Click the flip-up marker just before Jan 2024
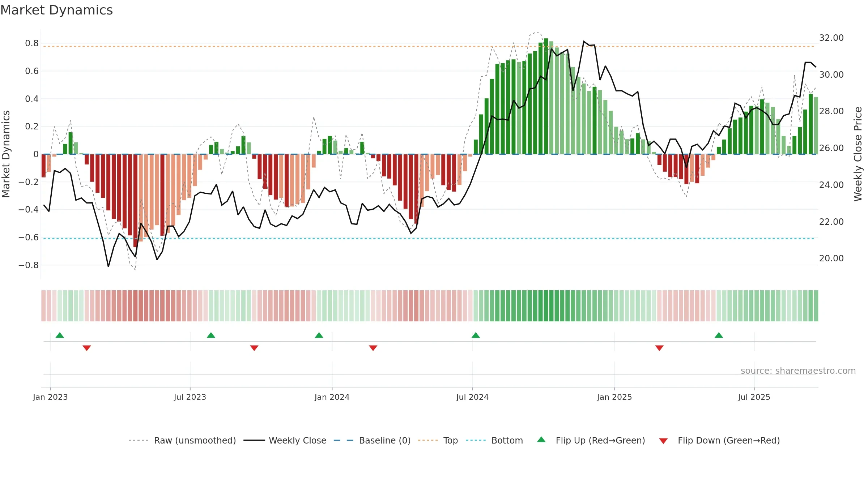 point(319,335)
